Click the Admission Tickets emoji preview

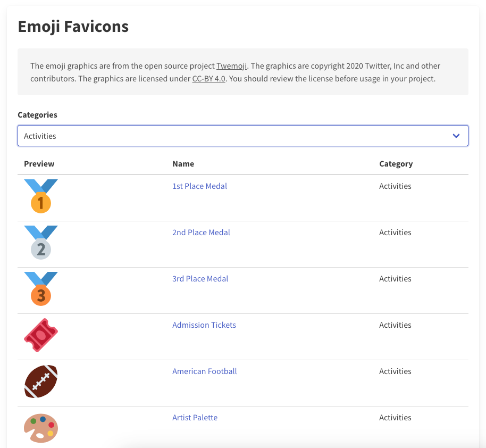click(x=41, y=335)
